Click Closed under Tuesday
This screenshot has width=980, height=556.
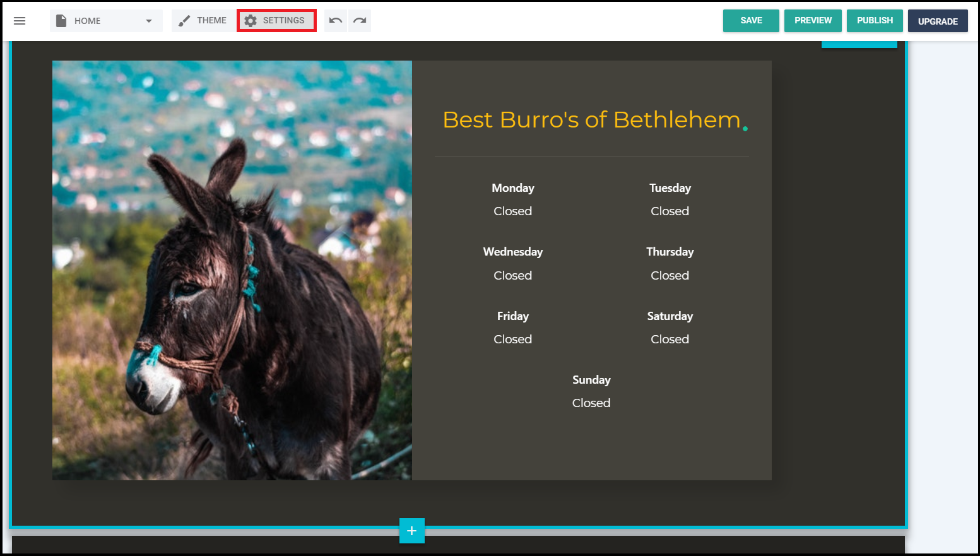tap(670, 211)
